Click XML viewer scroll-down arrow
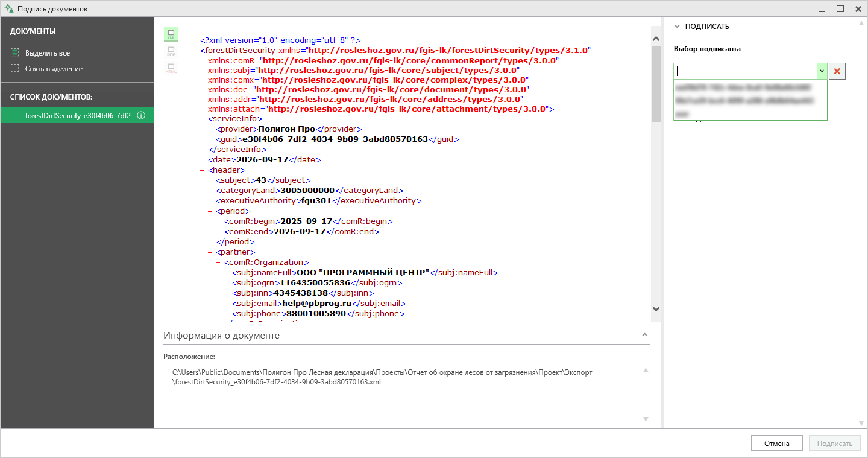The width and height of the screenshot is (868, 458). (x=656, y=308)
